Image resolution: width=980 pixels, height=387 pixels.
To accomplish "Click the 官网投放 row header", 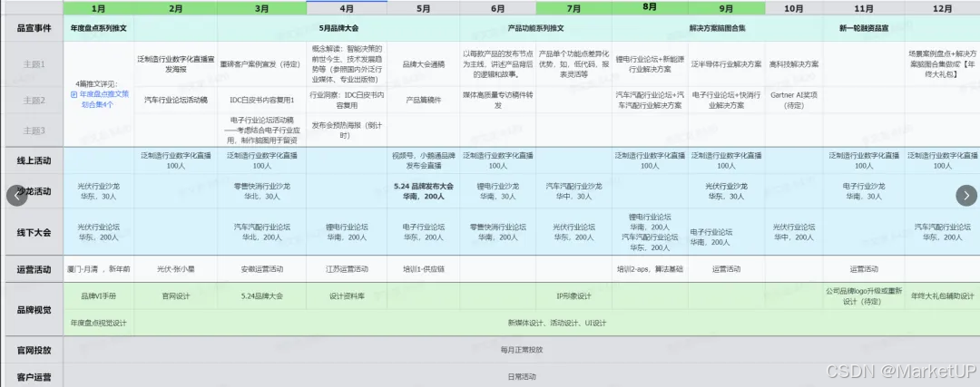I will tap(34, 350).
